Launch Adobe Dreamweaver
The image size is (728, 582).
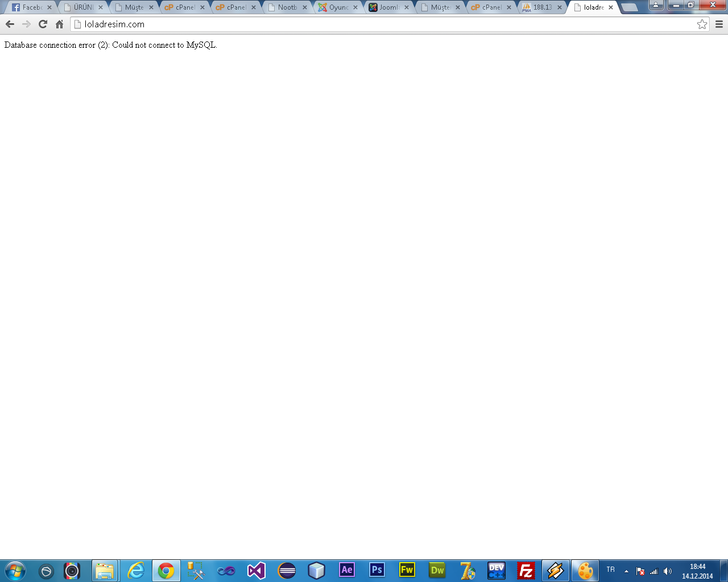437,570
